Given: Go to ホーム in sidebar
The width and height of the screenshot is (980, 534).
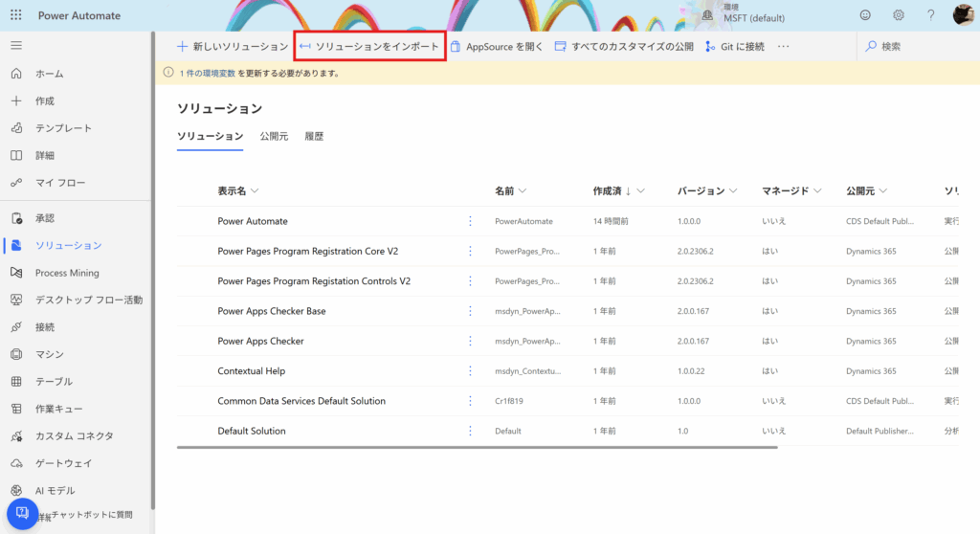Looking at the screenshot, I should click(49, 74).
